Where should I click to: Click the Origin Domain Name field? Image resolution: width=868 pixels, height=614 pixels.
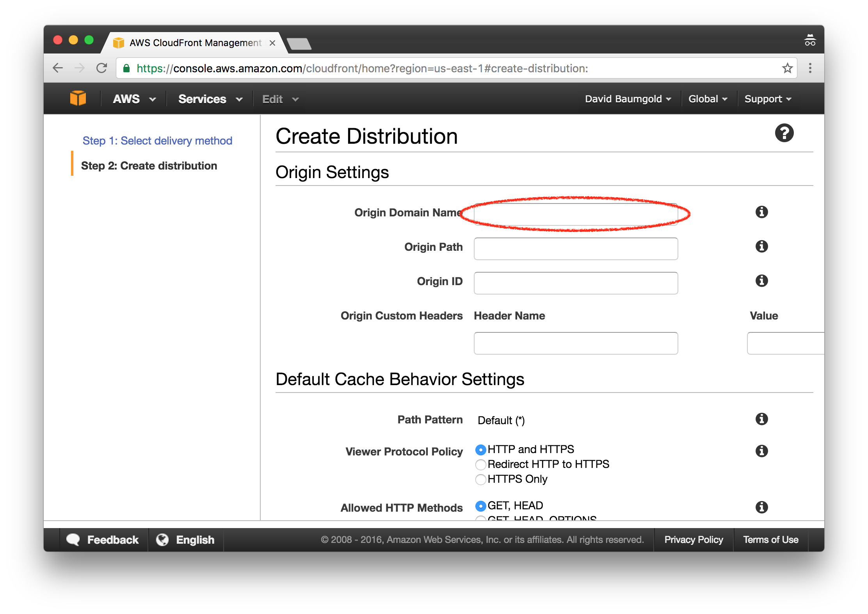tap(576, 214)
